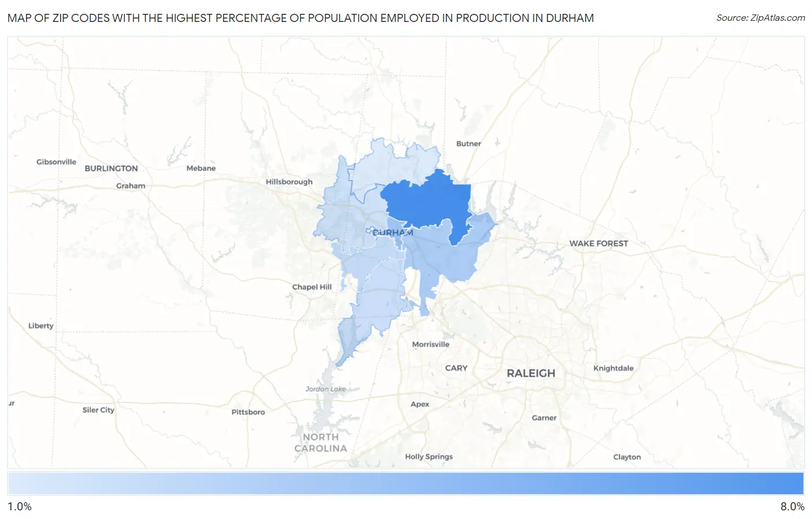Image resolution: width=812 pixels, height=519 pixels.
Task: Click the Garner label
Action: point(544,418)
